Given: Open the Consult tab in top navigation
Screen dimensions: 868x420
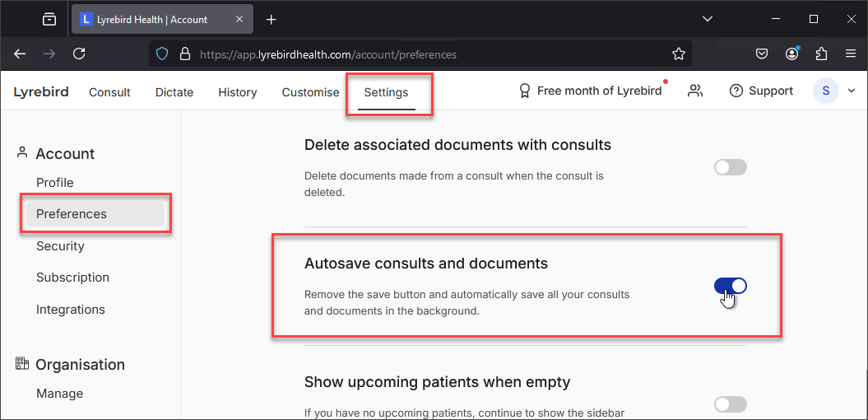Looking at the screenshot, I should (109, 92).
